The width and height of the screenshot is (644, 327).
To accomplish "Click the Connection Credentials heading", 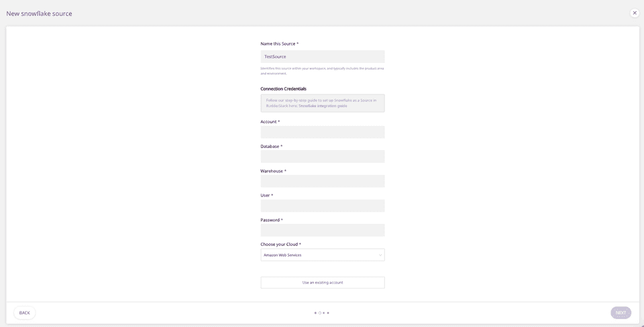I will pos(283,88).
